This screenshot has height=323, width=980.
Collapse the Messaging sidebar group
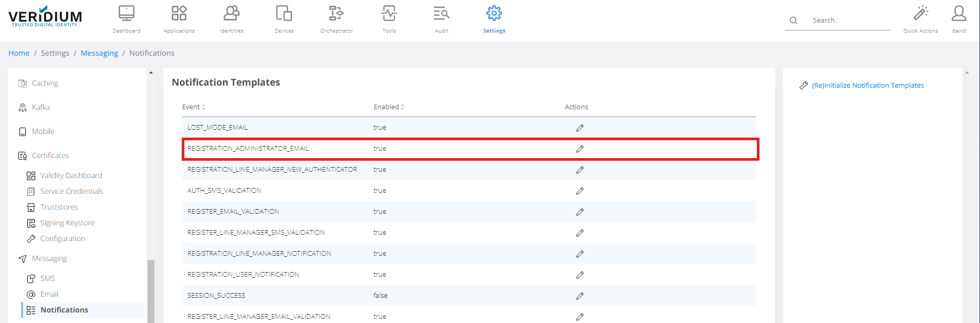pyautogui.click(x=49, y=258)
